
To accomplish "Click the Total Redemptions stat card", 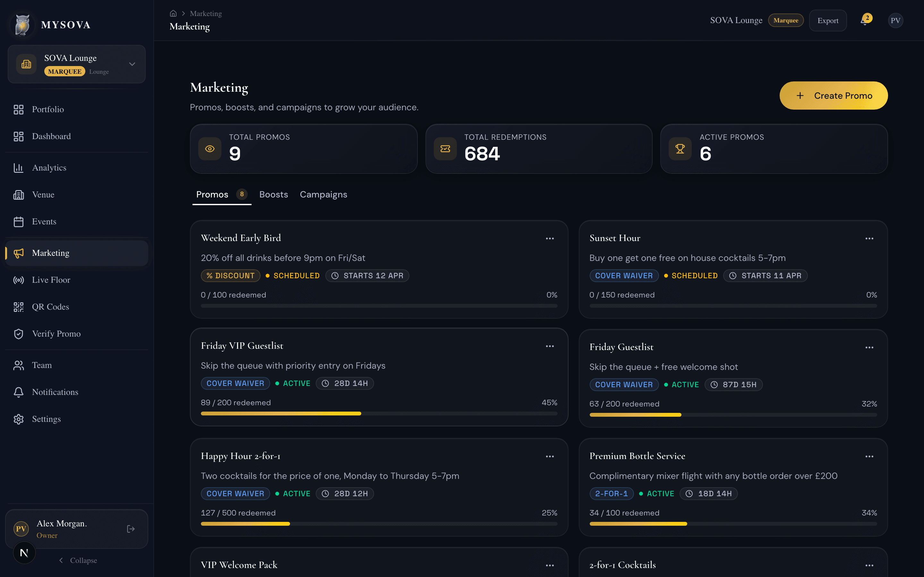I will coord(538,149).
